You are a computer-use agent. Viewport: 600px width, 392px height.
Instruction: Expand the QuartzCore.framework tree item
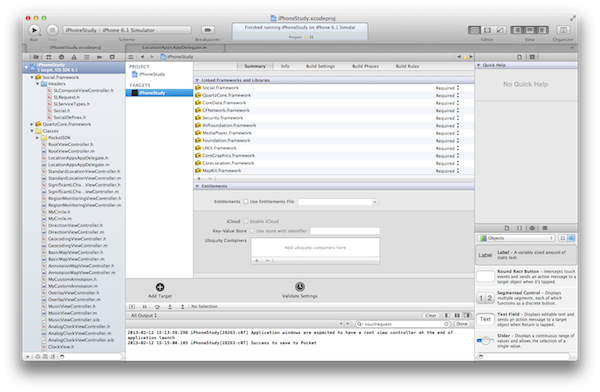pos(32,124)
